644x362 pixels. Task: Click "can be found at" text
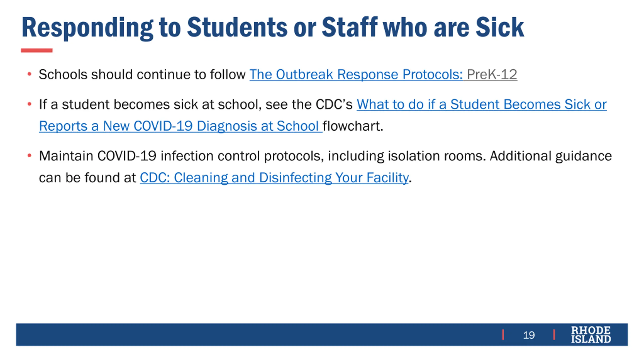pyautogui.click(x=87, y=178)
